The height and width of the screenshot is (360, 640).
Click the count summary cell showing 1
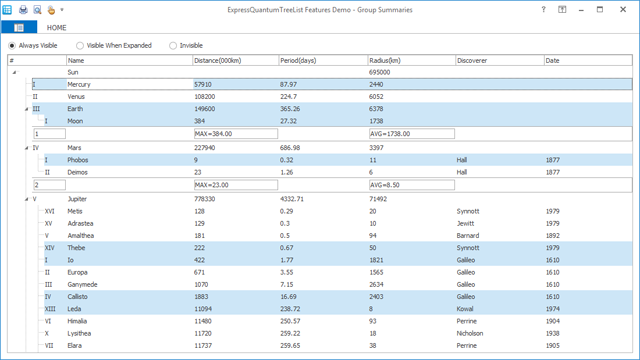(x=49, y=134)
